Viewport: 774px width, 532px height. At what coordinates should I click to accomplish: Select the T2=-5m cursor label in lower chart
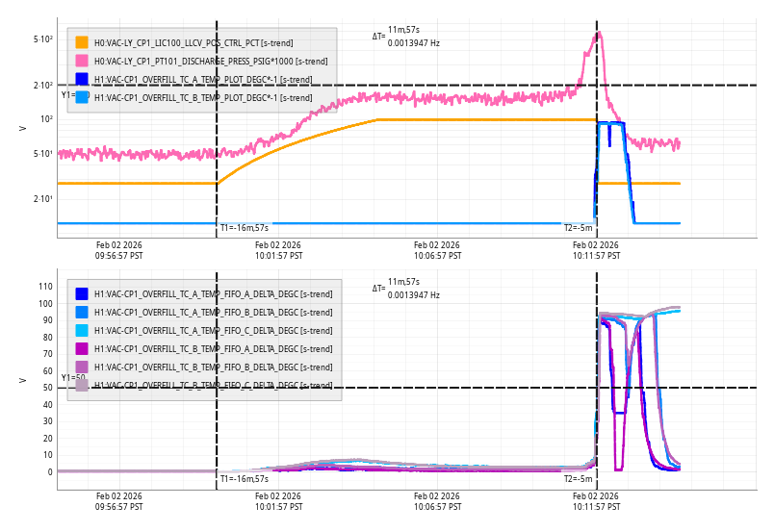point(578,478)
